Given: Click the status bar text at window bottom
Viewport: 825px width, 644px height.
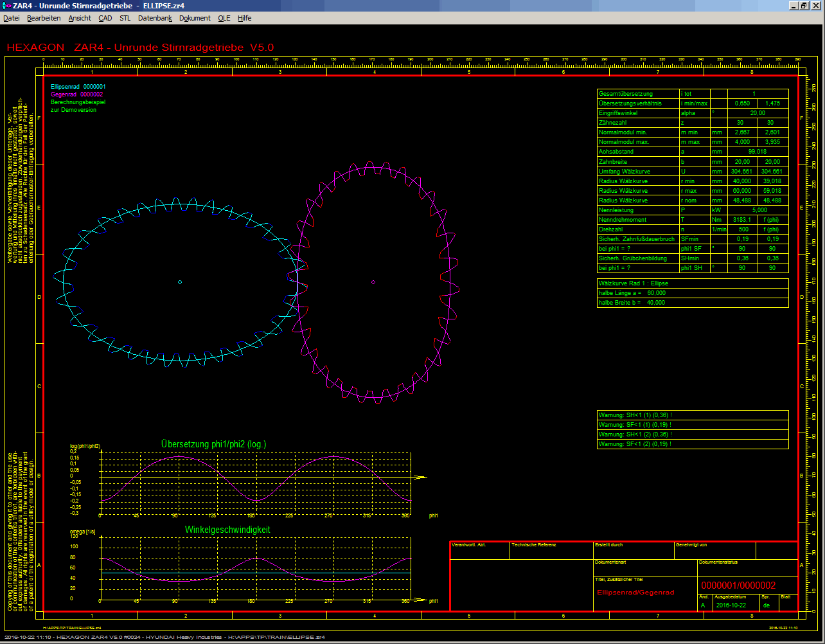Looking at the screenshot, I should point(164,637).
